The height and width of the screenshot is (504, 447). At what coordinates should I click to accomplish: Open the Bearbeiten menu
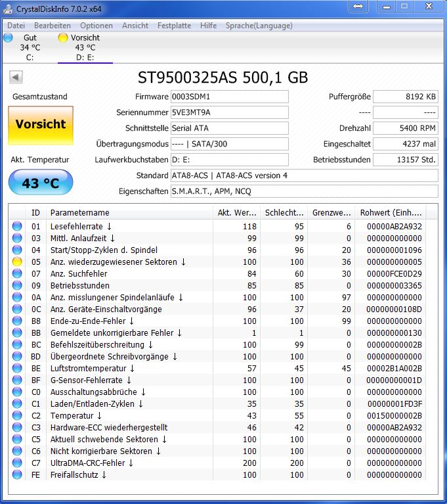click(x=53, y=26)
